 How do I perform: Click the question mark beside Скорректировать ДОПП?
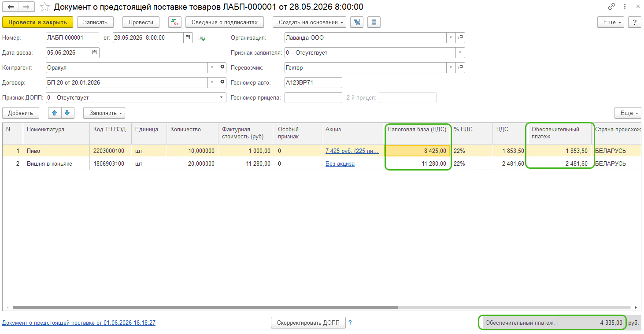[x=350, y=323]
